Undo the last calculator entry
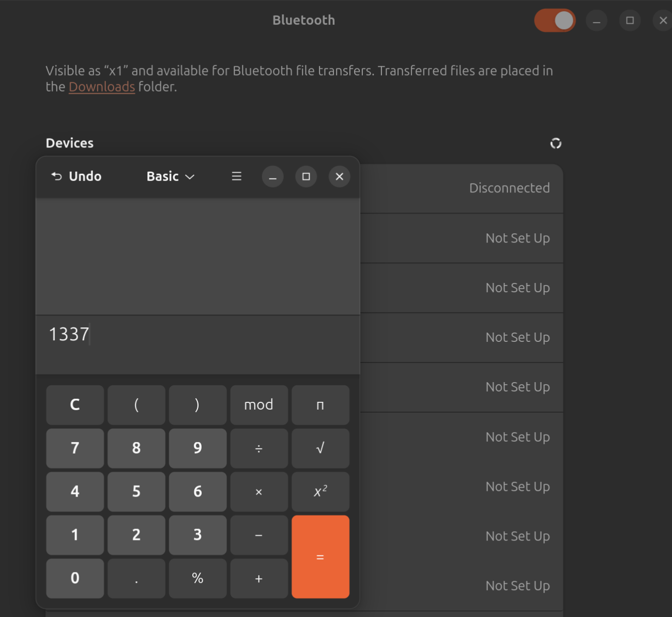The image size is (672, 617). [x=77, y=176]
